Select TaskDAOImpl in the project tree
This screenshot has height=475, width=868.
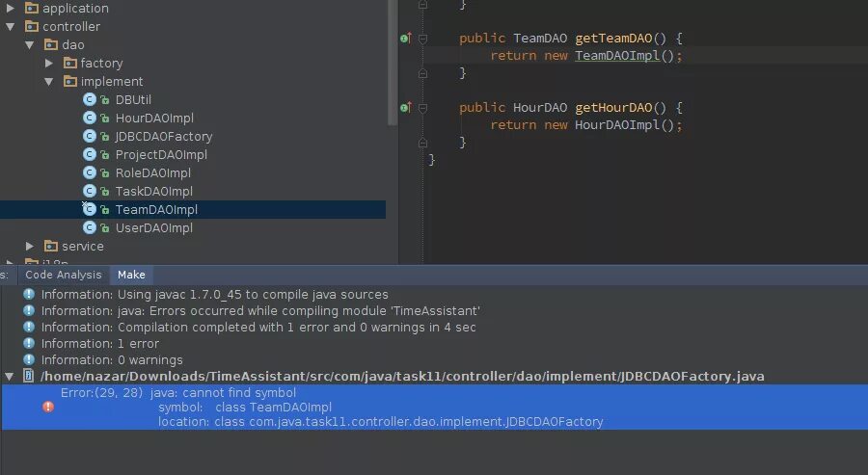point(154,191)
